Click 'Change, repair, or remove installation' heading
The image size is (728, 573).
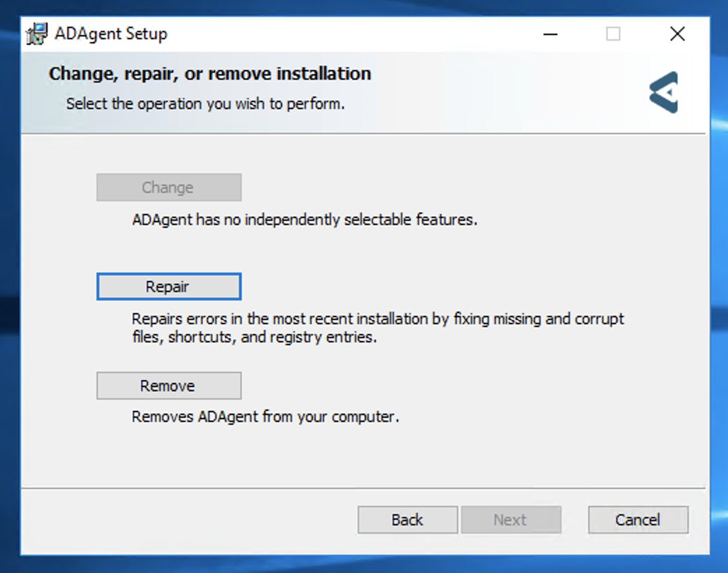(x=210, y=74)
